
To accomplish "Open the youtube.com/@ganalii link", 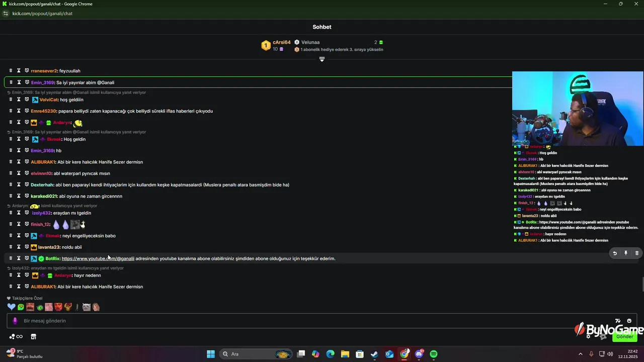I will tap(98, 258).
